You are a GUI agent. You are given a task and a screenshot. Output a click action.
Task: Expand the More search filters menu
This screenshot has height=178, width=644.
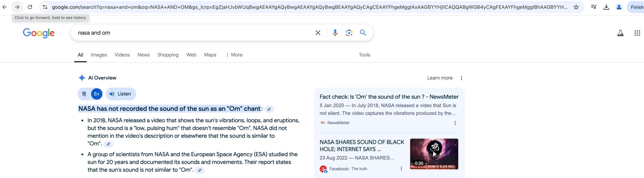coord(234,55)
